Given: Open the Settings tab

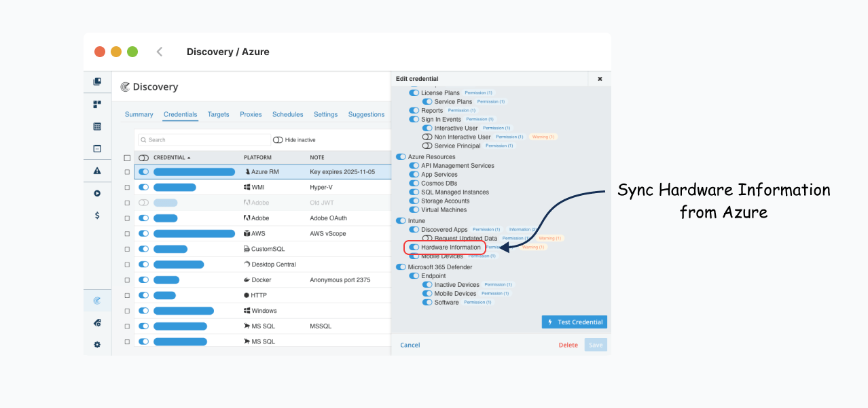Looking at the screenshot, I should (x=326, y=114).
